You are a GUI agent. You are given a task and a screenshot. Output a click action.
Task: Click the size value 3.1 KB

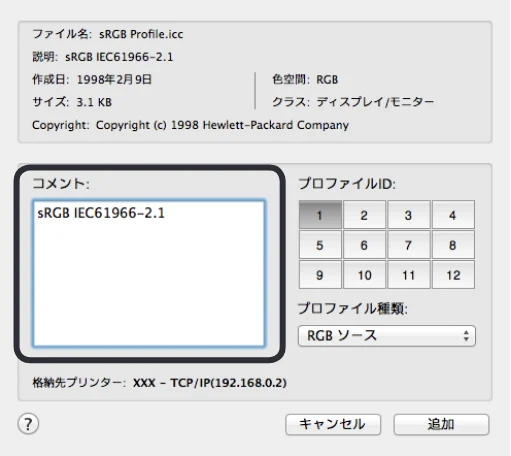click(94, 102)
